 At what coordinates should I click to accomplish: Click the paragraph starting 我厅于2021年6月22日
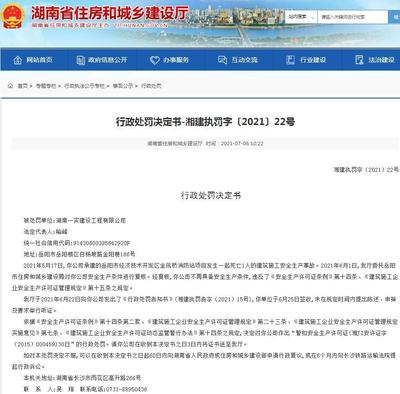[x=204, y=305]
